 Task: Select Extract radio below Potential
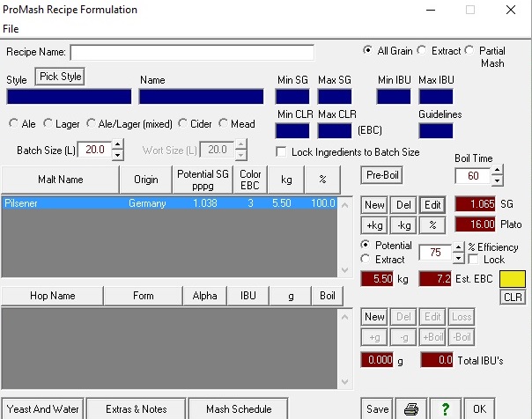click(x=366, y=259)
